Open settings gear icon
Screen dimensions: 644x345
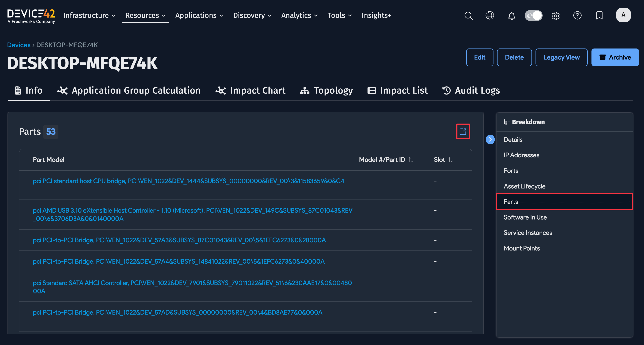(x=556, y=16)
